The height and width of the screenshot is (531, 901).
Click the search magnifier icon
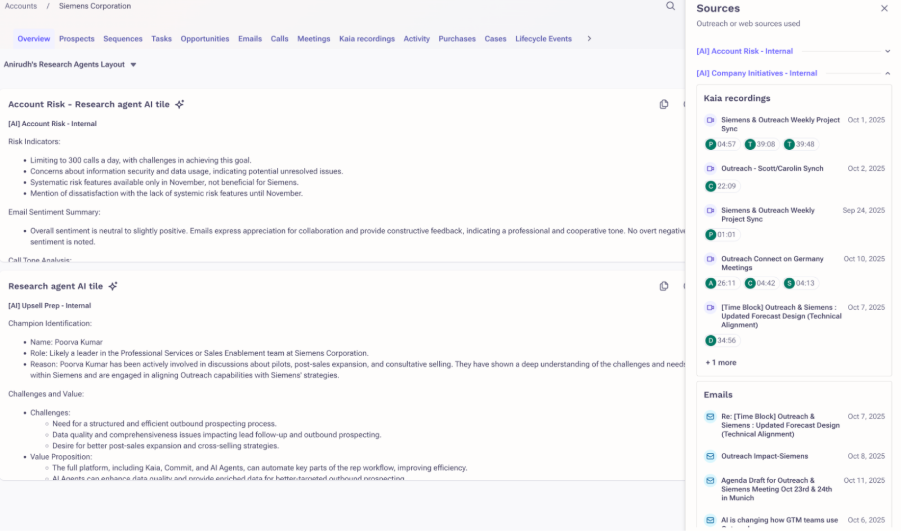670,6
